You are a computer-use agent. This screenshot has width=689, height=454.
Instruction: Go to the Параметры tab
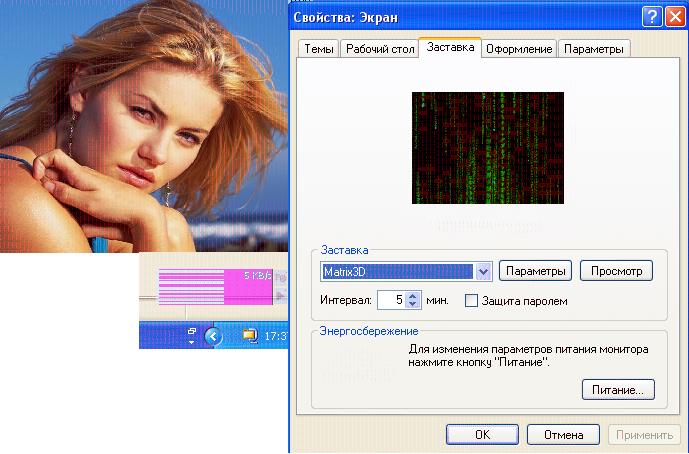pos(594,49)
